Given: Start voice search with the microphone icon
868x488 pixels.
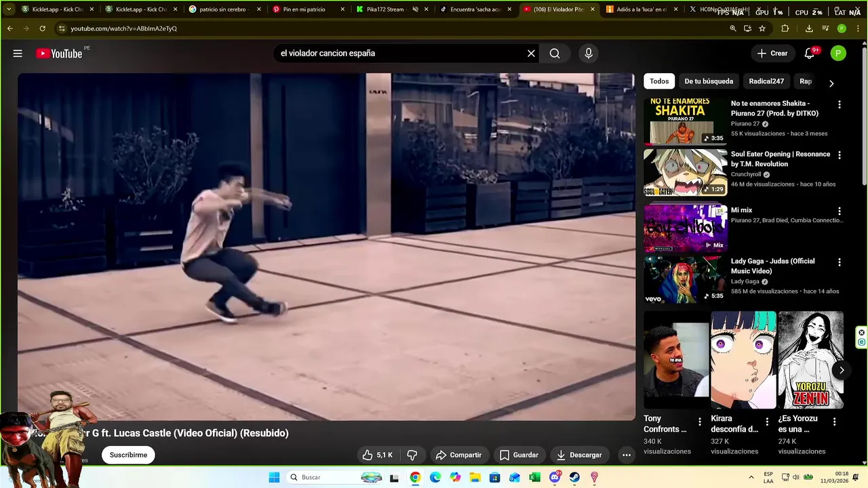Looking at the screenshot, I should pyautogui.click(x=589, y=54).
